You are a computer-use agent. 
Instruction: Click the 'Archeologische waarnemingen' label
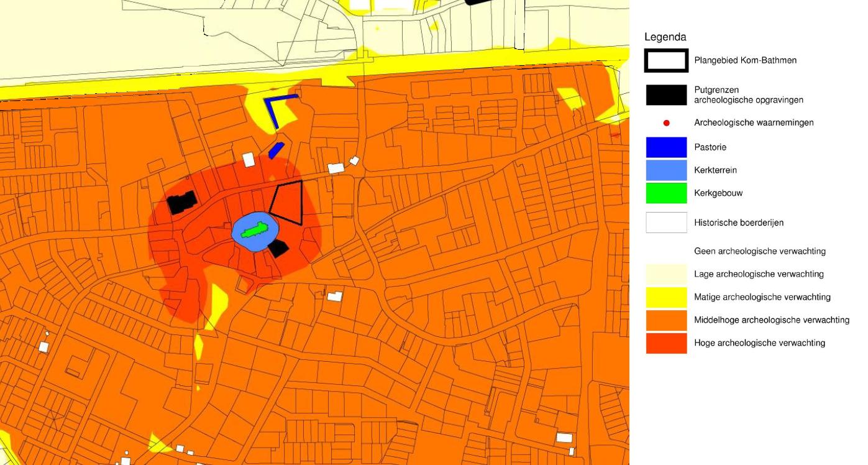coord(754,123)
